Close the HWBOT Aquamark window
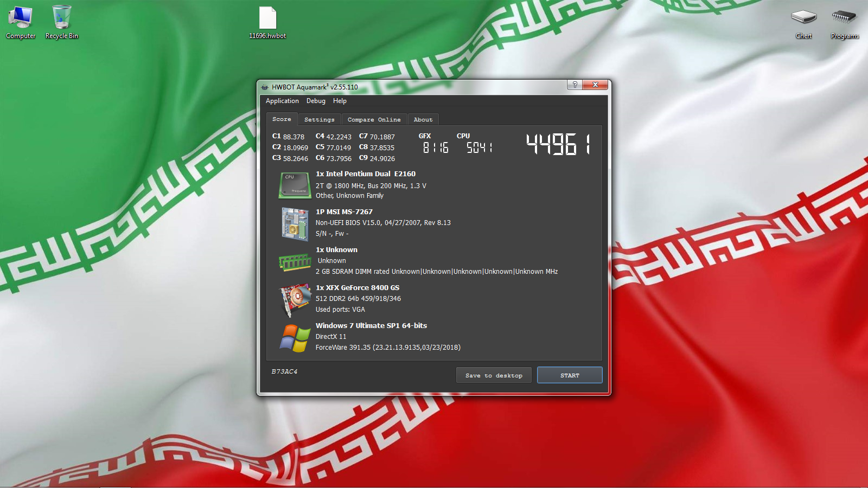868x488 pixels. (596, 85)
